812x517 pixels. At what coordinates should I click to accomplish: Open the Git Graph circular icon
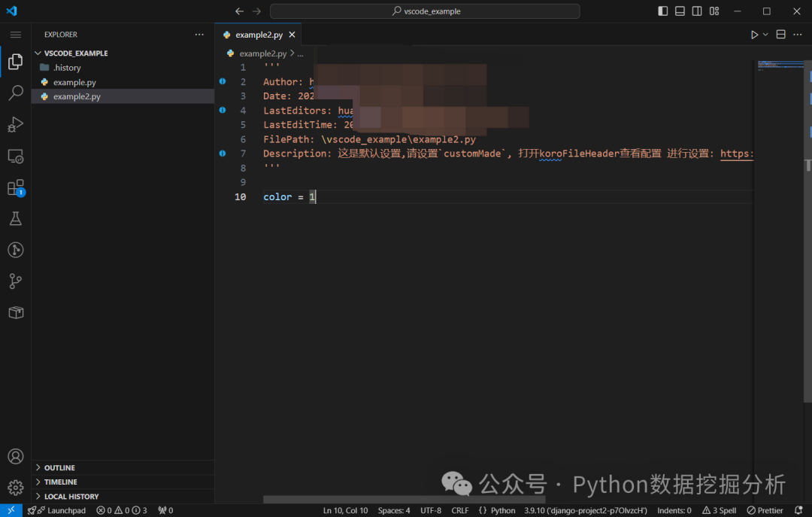[16, 250]
